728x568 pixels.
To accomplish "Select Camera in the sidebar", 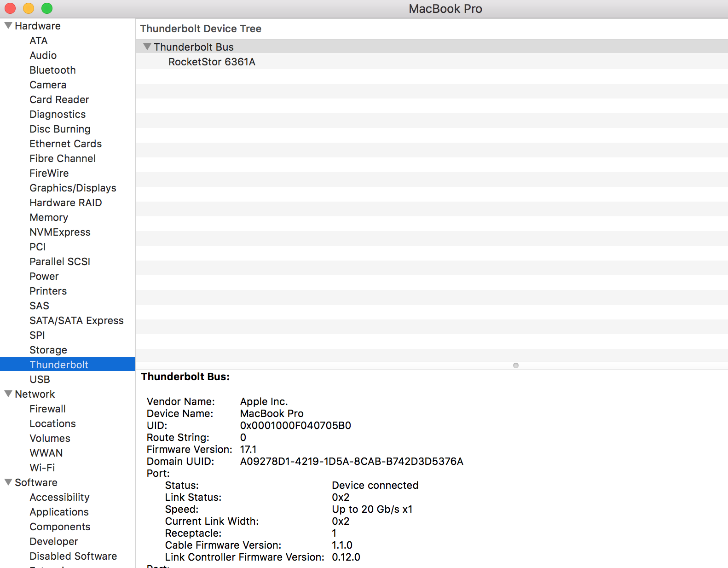I will coord(48,85).
